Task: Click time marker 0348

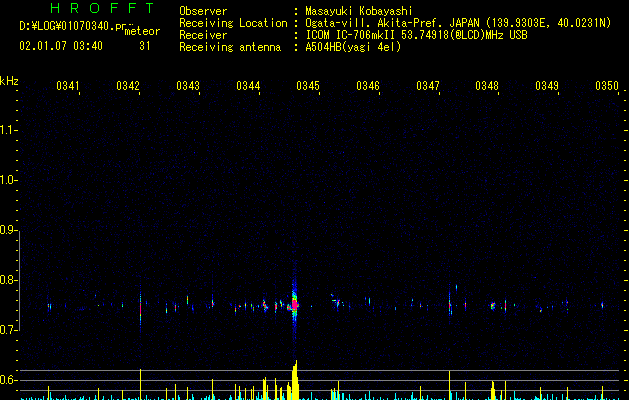Action: pyautogui.click(x=487, y=86)
